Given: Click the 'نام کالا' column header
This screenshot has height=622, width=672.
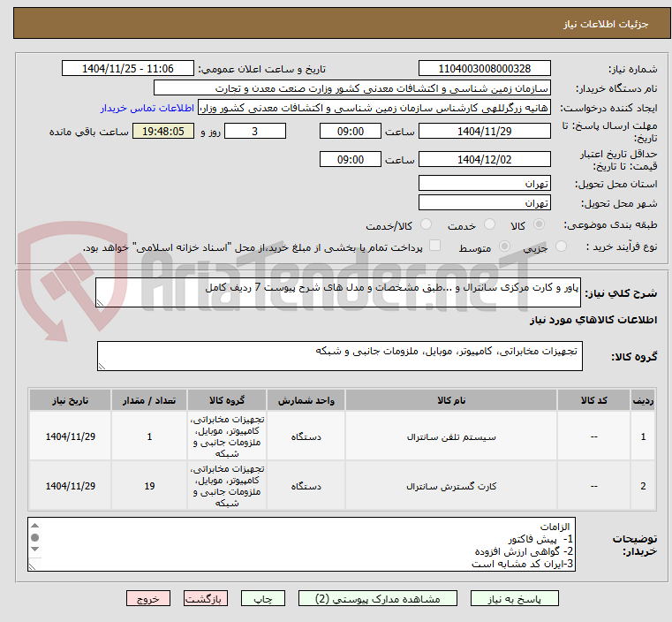Looking at the screenshot, I should click(451, 400).
